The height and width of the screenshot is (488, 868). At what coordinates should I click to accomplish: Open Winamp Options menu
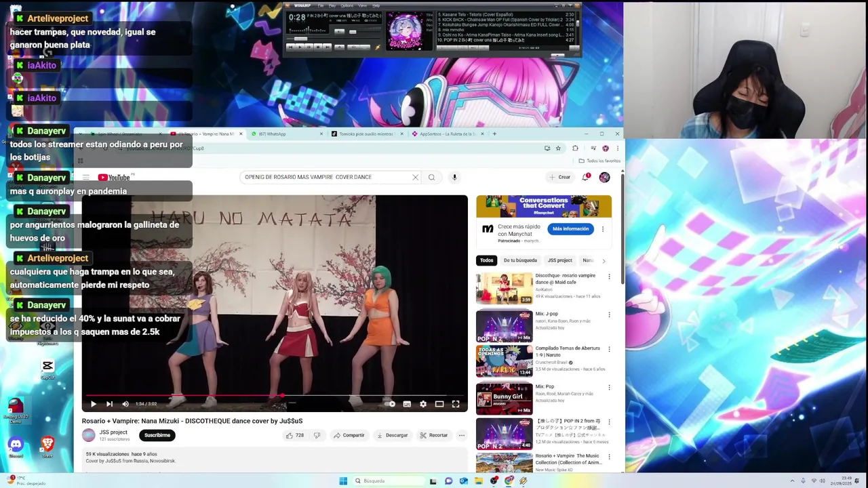click(347, 5)
